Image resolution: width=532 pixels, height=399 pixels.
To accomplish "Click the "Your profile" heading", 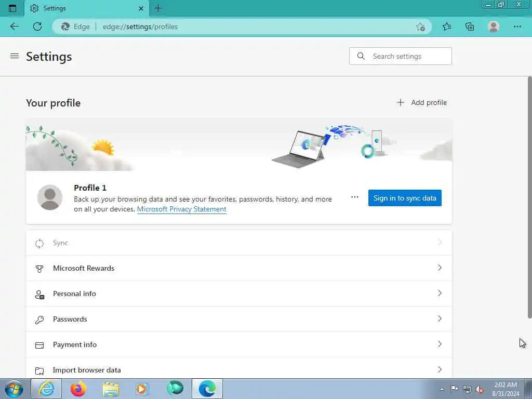I will [x=54, y=103].
